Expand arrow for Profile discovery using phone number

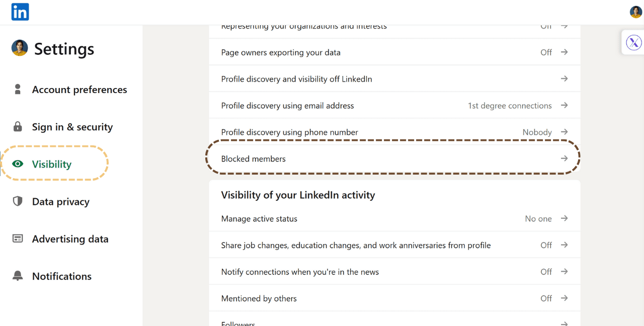coord(564,132)
